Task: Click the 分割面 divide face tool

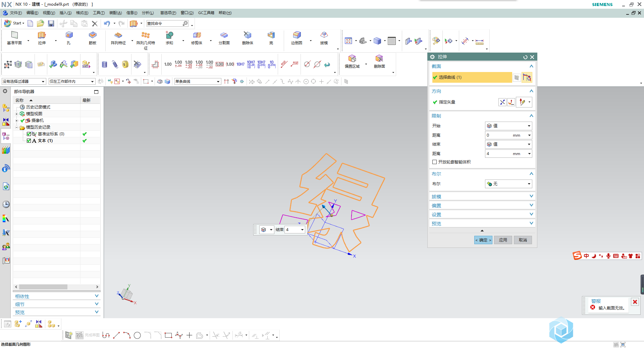Action: click(224, 38)
